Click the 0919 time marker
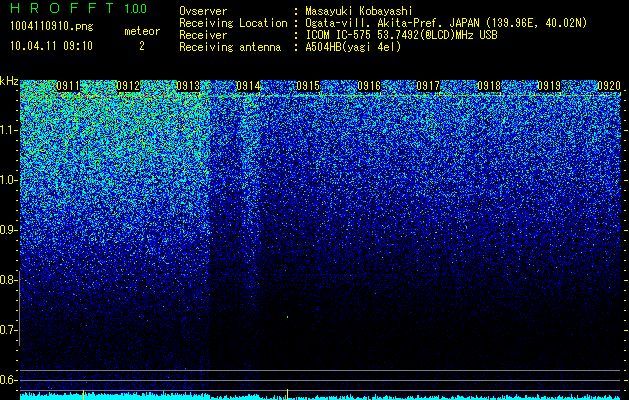The height and width of the screenshot is (400, 629). [x=549, y=86]
